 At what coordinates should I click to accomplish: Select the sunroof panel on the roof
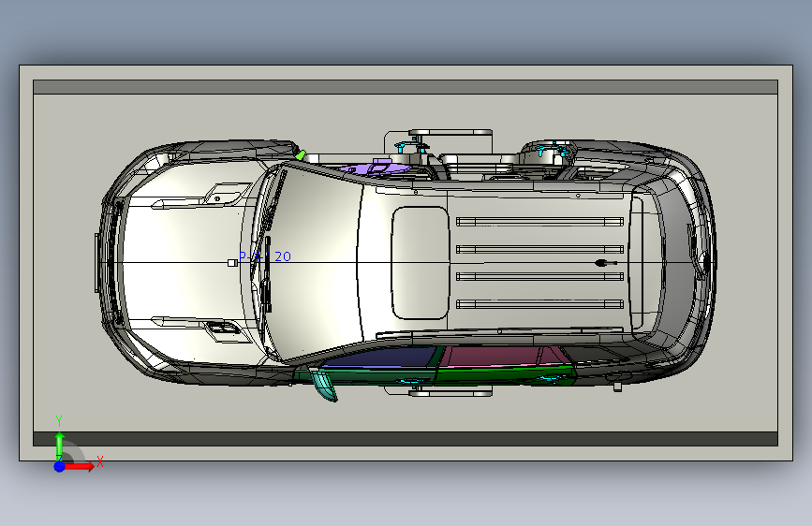(420, 262)
